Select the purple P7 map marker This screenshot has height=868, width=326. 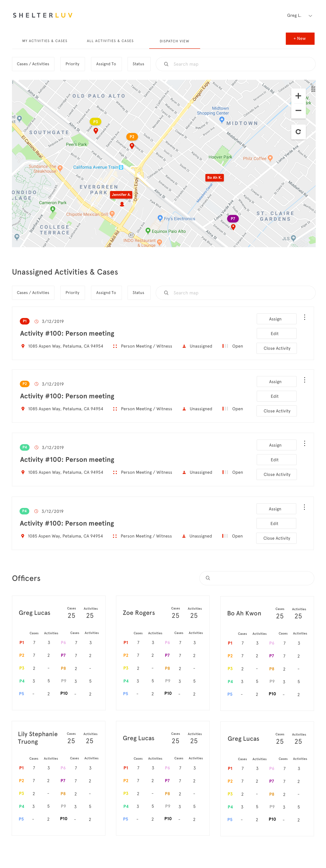click(233, 219)
